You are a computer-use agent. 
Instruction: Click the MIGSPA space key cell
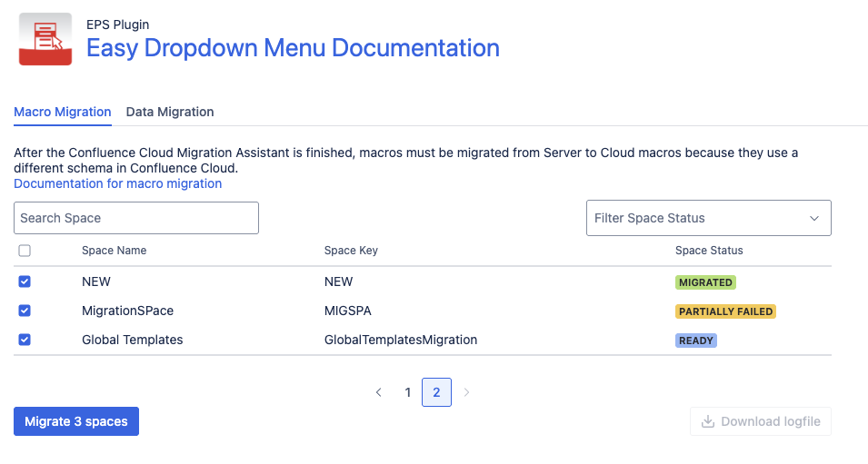[347, 311]
